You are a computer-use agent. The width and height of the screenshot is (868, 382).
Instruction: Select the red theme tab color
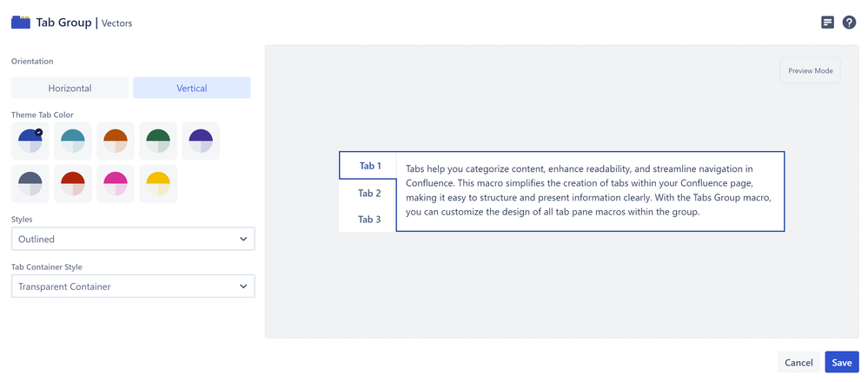[x=73, y=183]
